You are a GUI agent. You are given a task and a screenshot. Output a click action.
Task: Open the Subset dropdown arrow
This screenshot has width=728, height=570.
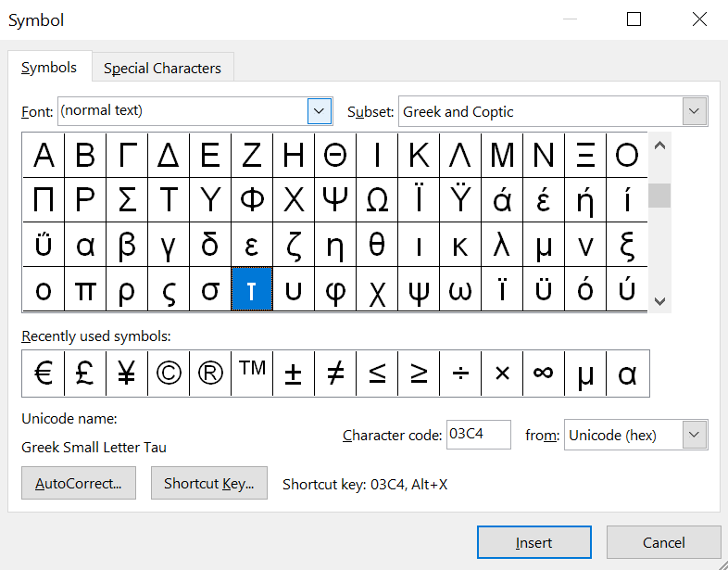coord(694,111)
